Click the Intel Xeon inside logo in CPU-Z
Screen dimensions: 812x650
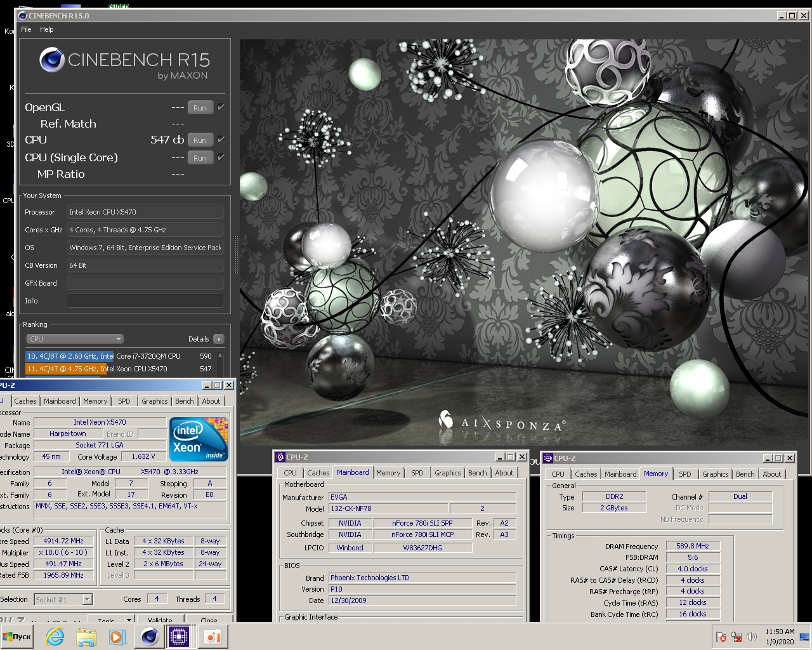pos(199,439)
